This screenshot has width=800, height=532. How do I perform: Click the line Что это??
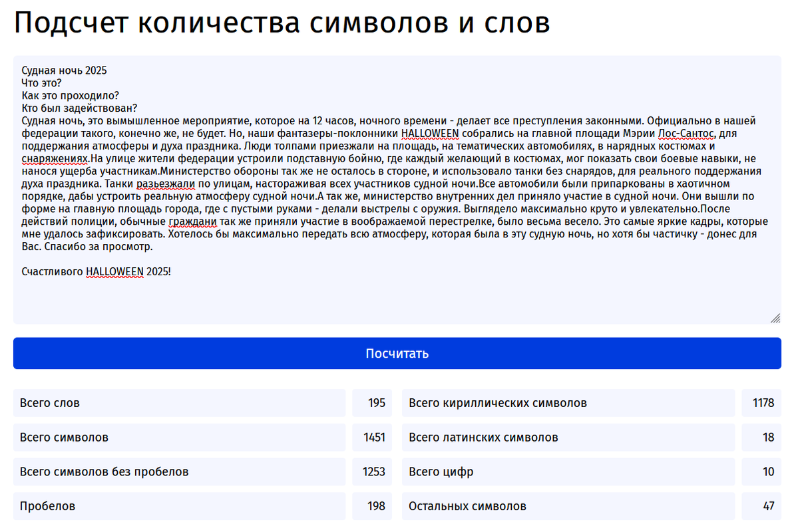41,83
